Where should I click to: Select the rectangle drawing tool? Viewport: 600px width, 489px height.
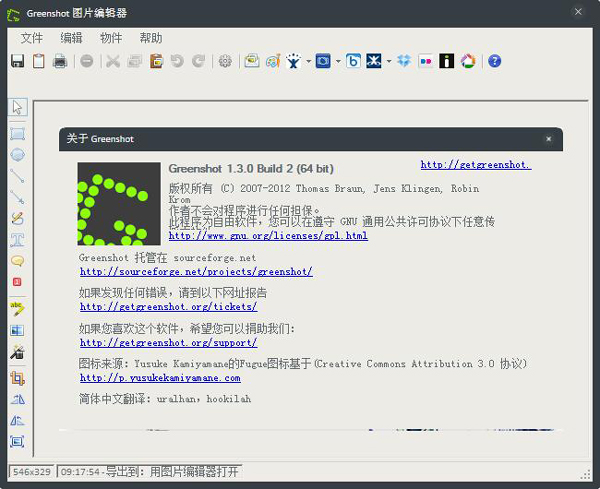pyautogui.click(x=18, y=134)
